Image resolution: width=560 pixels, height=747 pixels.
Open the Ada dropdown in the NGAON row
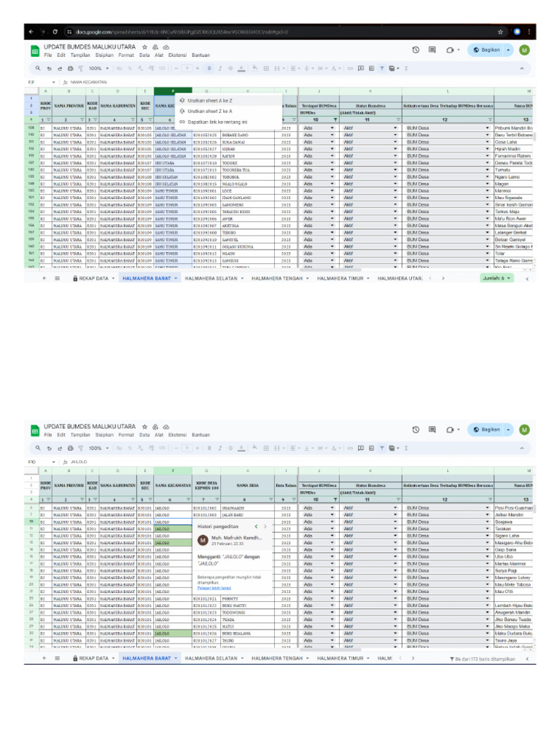pos(332,253)
